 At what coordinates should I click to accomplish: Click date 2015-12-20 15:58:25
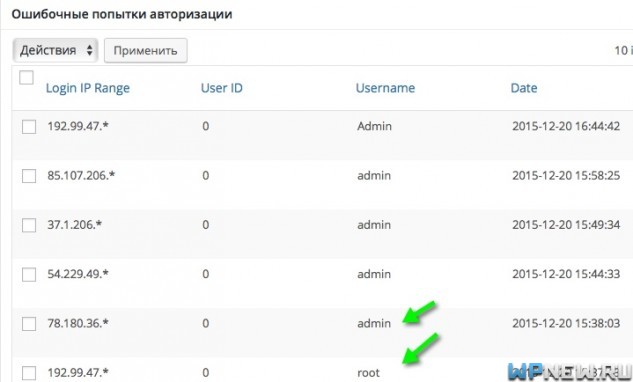(566, 176)
